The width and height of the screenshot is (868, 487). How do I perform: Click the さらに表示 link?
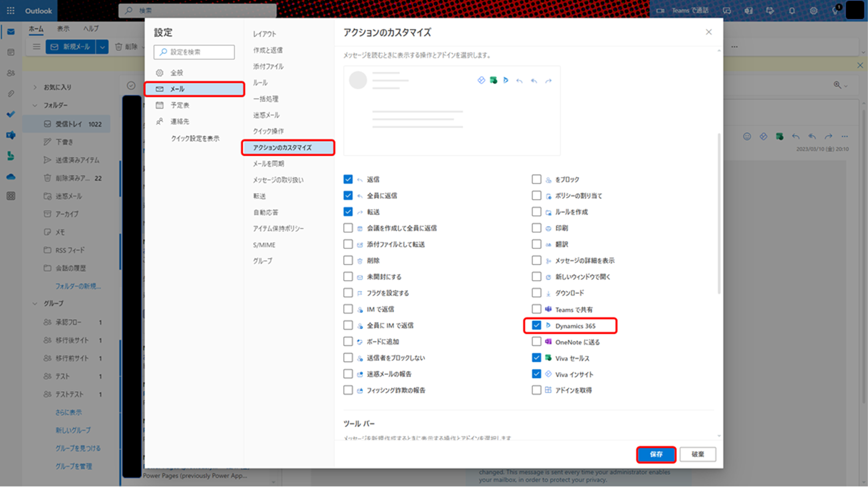coord(69,412)
